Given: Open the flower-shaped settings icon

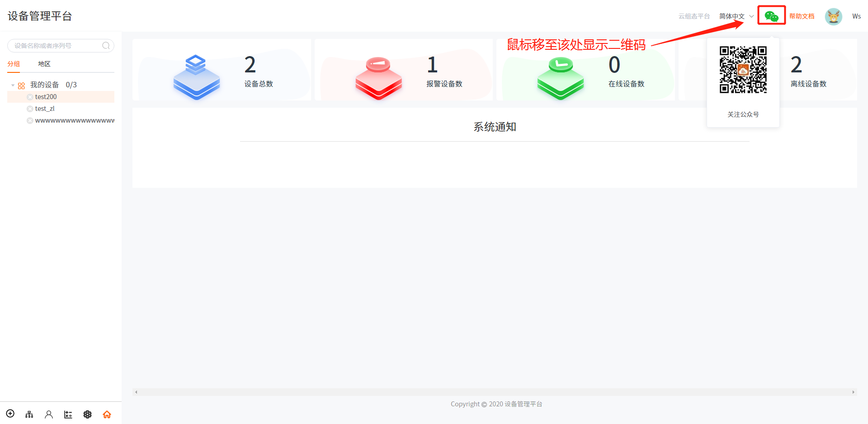Looking at the screenshot, I should [x=88, y=414].
